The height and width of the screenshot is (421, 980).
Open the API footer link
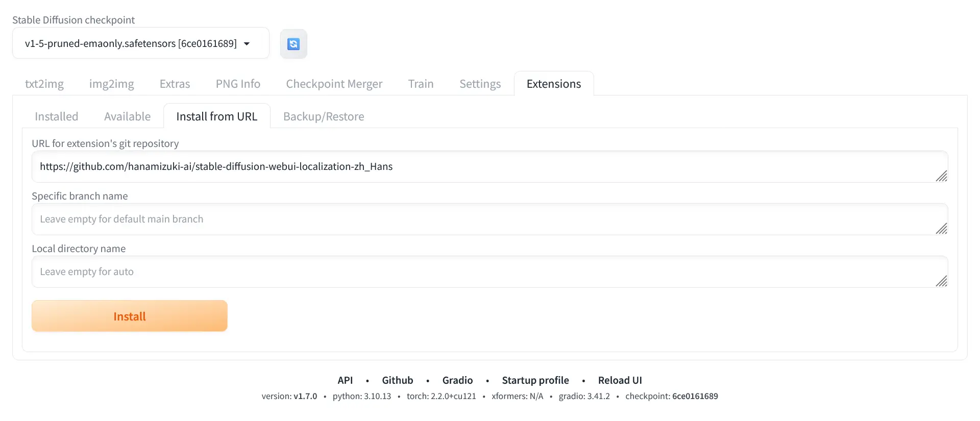click(345, 380)
